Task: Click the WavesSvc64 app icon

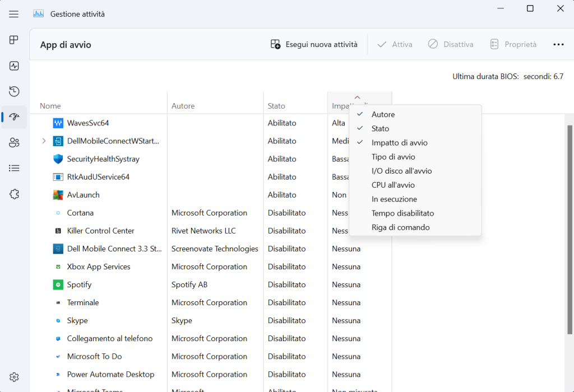Action: [x=58, y=123]
